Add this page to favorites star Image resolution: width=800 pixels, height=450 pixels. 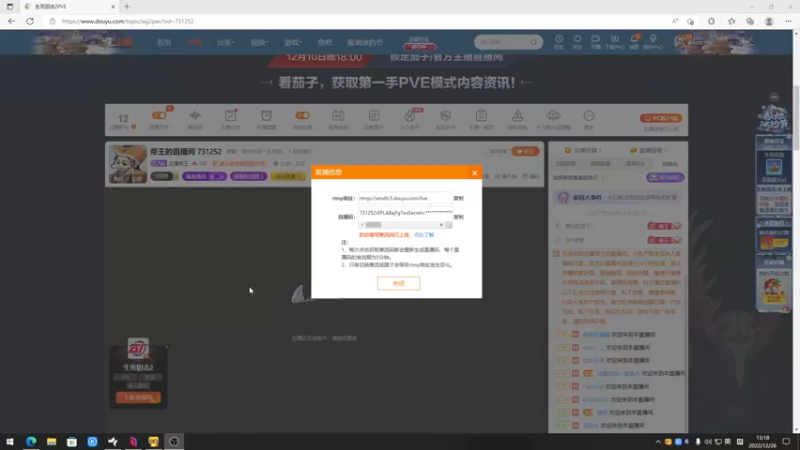point(690,21)
